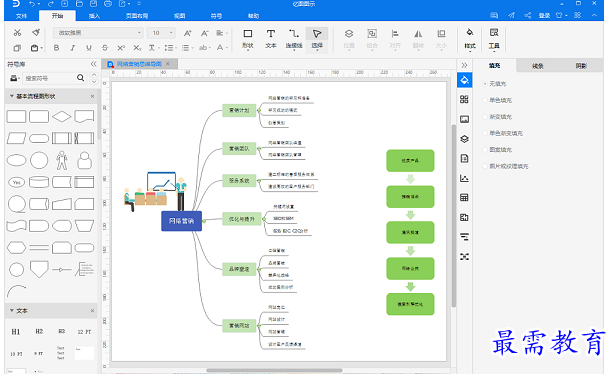Apply superscript (X²) formatting
614x374 pixels.
pyautogui.click(x=121, y=48)
